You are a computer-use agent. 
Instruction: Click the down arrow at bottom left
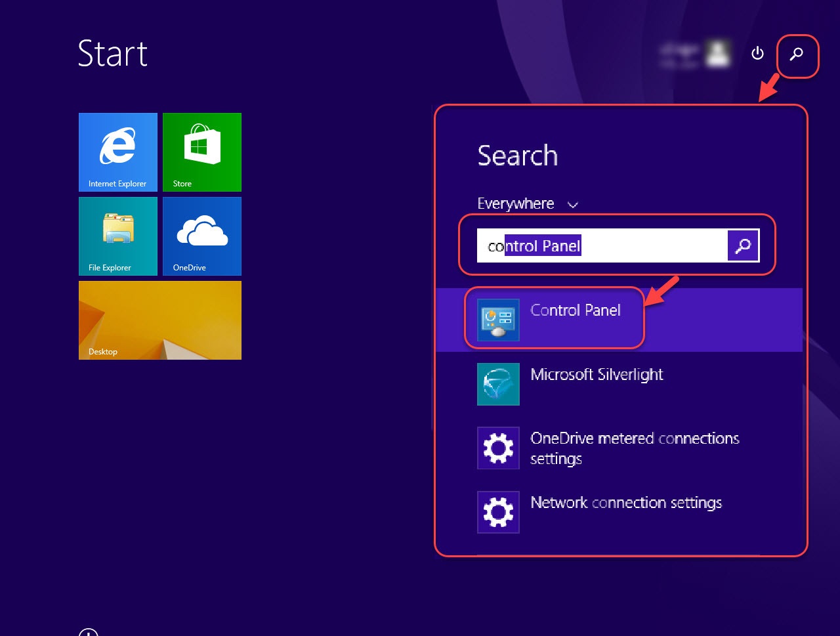pos(88,632)
